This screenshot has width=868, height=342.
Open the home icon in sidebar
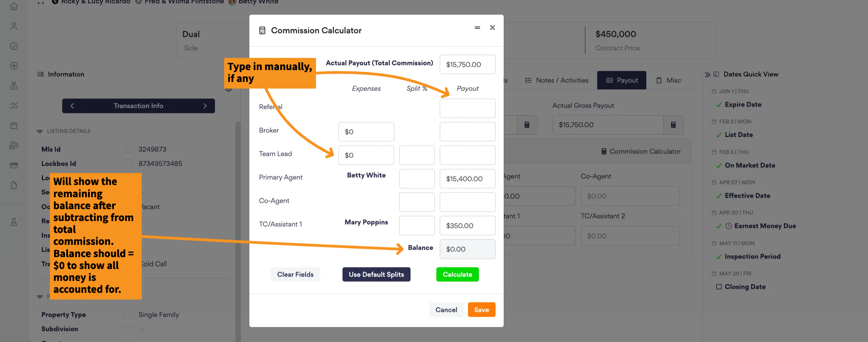coord(14,6)
